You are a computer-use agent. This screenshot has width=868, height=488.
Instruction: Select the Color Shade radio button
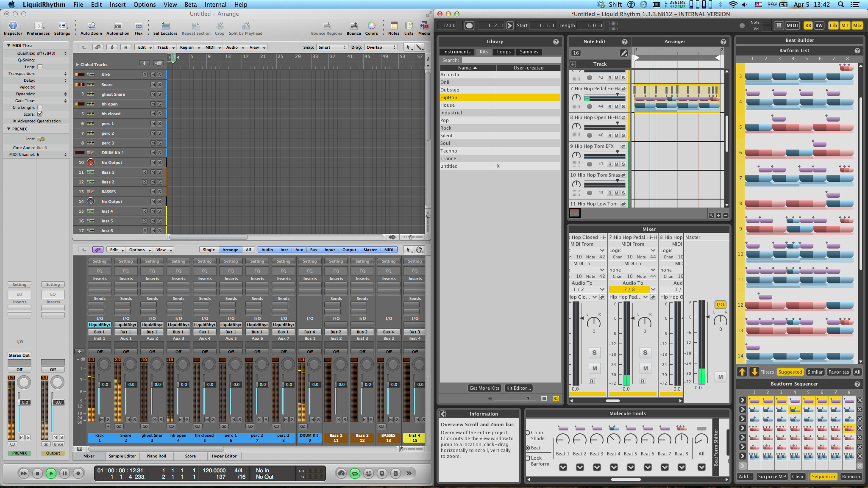pos(528,433)
